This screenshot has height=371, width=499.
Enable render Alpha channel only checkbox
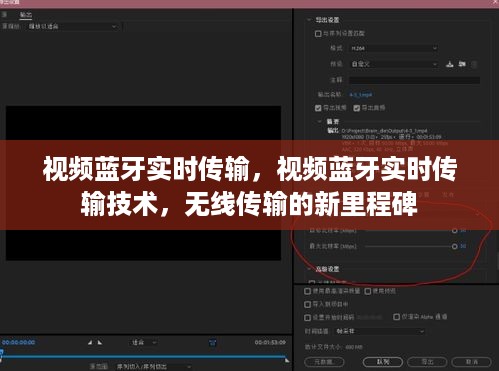click(396, 317)
